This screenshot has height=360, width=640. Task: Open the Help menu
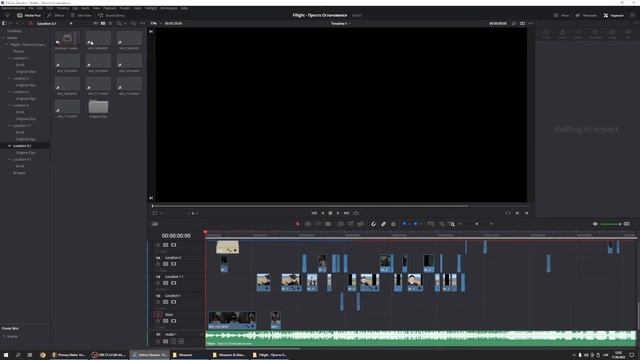184,8
